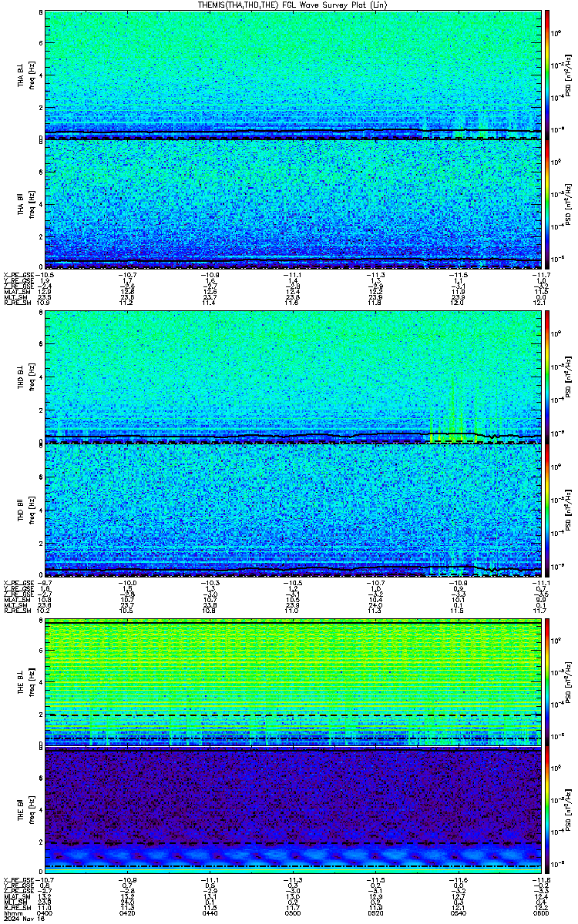Click the PSD [nT²/Hz] label beside THA B⊥
This screenshot has width=578, height=924.
point(569,75)
